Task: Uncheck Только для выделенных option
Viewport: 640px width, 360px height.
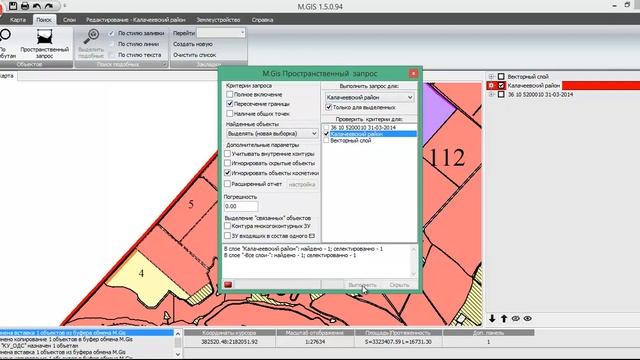Action: (x=329, y=107)
